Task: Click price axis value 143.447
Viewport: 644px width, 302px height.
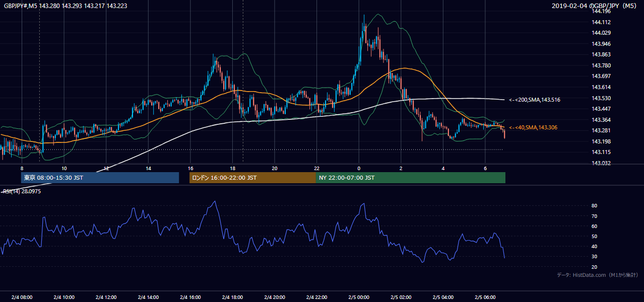Action: [602, 109]
